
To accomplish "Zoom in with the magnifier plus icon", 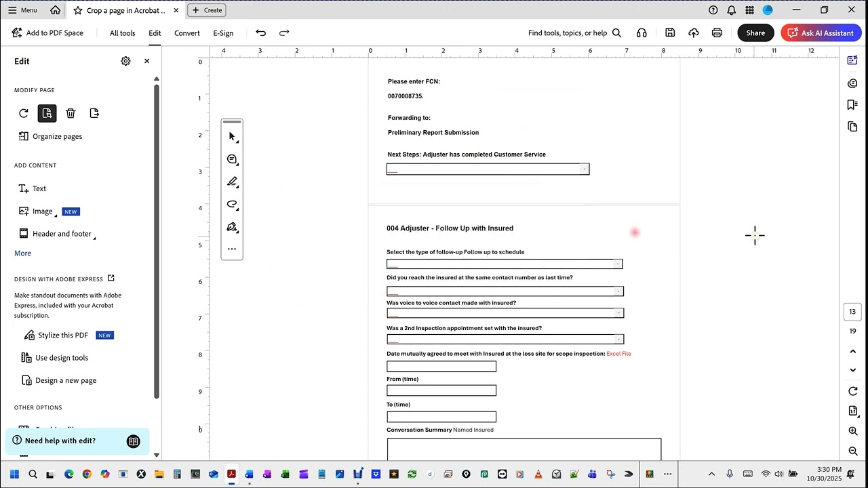I will pos(852,431).
